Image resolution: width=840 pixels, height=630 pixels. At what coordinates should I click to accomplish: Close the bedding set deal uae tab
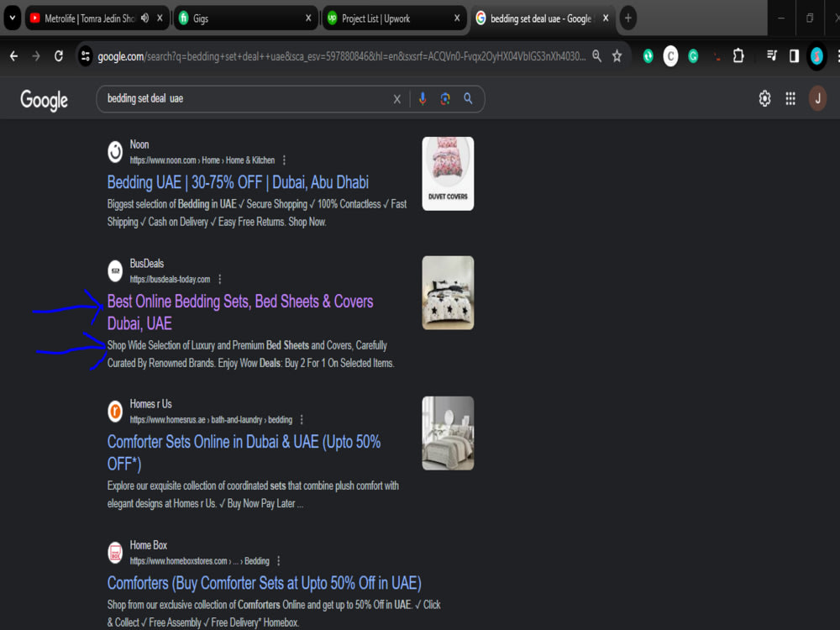(x=606, y=18)
